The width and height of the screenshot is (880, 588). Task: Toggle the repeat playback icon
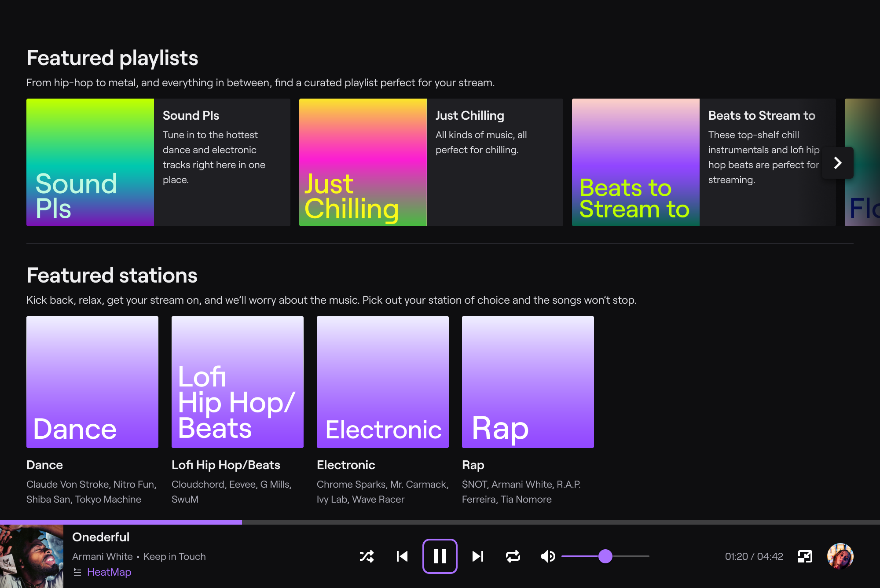click(x=513, y=556)
